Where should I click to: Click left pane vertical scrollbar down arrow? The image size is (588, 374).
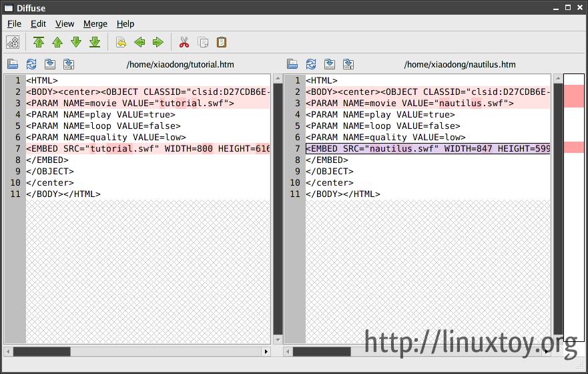(x=278, y=340)
